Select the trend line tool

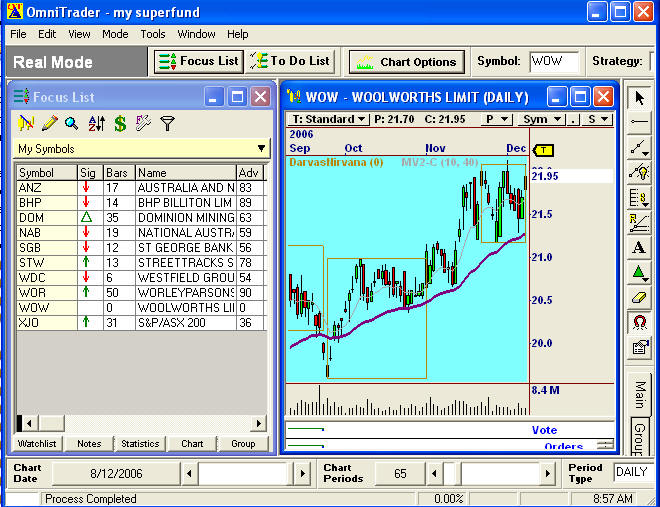(639, 147)
